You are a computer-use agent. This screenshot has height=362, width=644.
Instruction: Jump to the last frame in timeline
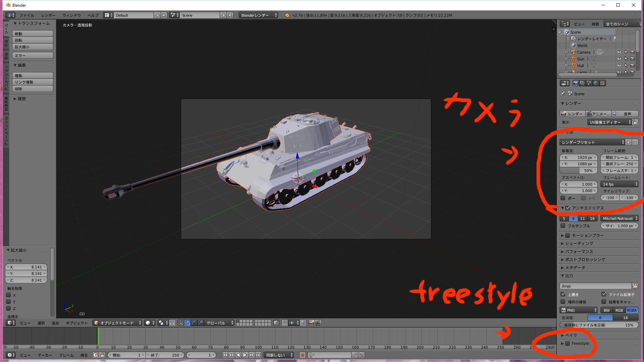click(258, 355)
